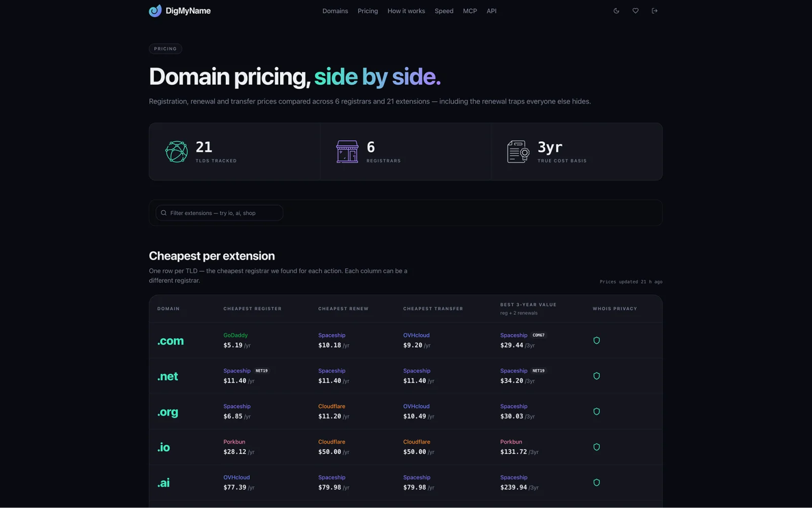
Task: Click NET19 badge in Cheapest Register column
Action: (x=261, y=371)
